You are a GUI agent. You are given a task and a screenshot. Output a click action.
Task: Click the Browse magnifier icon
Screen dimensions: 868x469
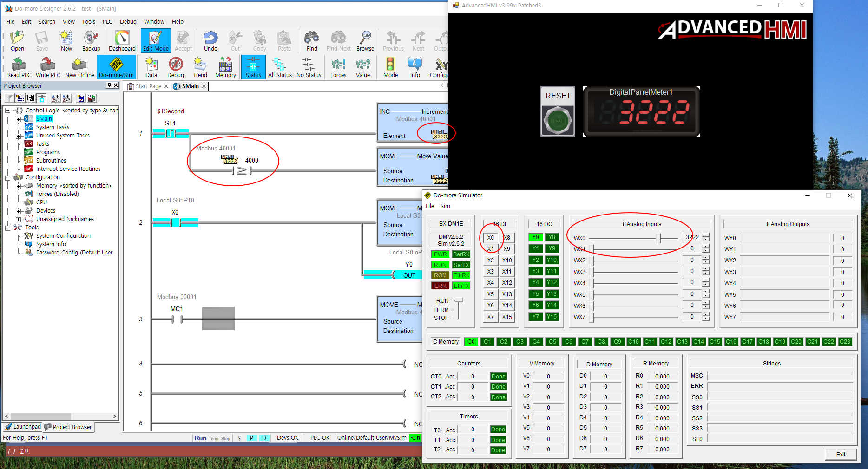point(365,41)
